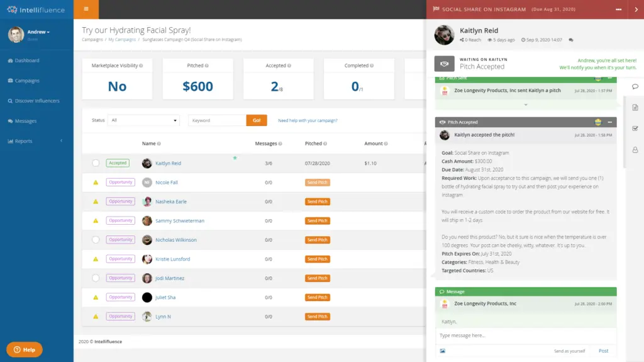Go to Campaigns in the sidebar

pos(26,81)
